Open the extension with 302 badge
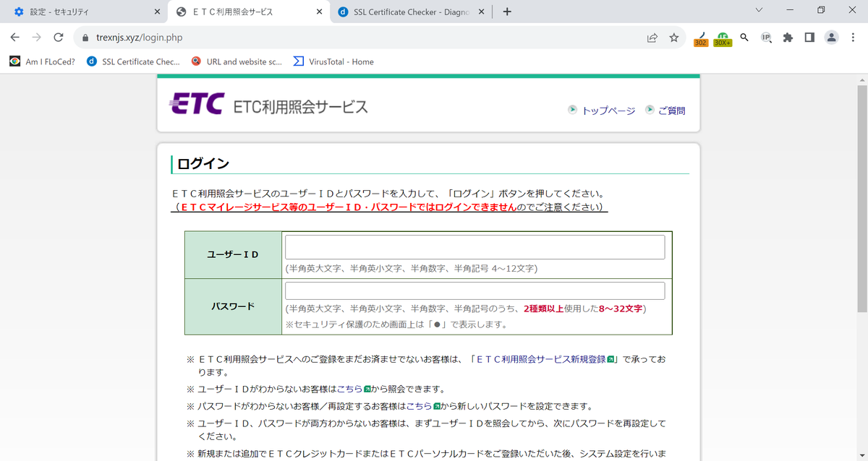 tap(700, 38)
